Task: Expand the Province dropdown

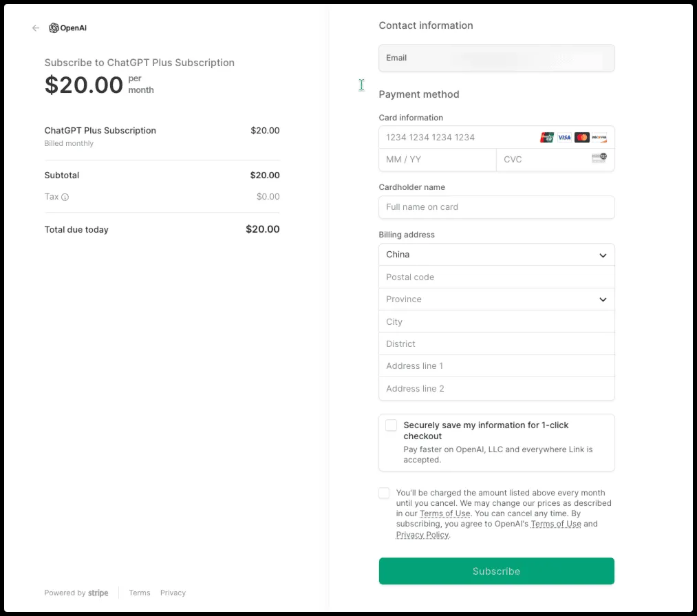Action: tap(496, 299)
